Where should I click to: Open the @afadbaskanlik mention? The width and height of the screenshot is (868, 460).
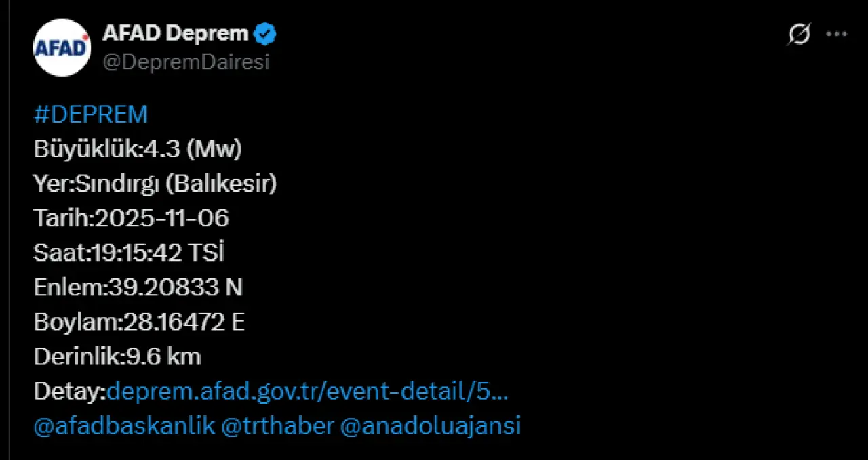124,426
